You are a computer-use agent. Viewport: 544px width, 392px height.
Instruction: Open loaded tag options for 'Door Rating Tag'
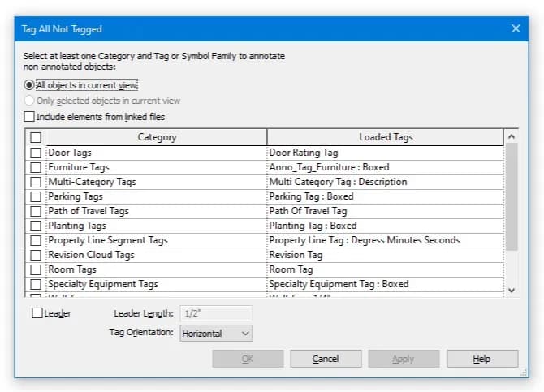tap(385, 153)
